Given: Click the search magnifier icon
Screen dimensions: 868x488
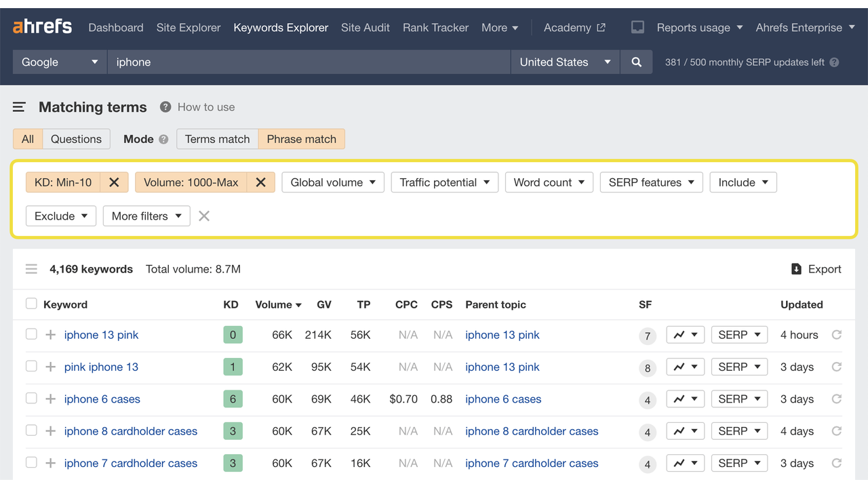Looking at the screenshot, I should [x=636, y=62].
